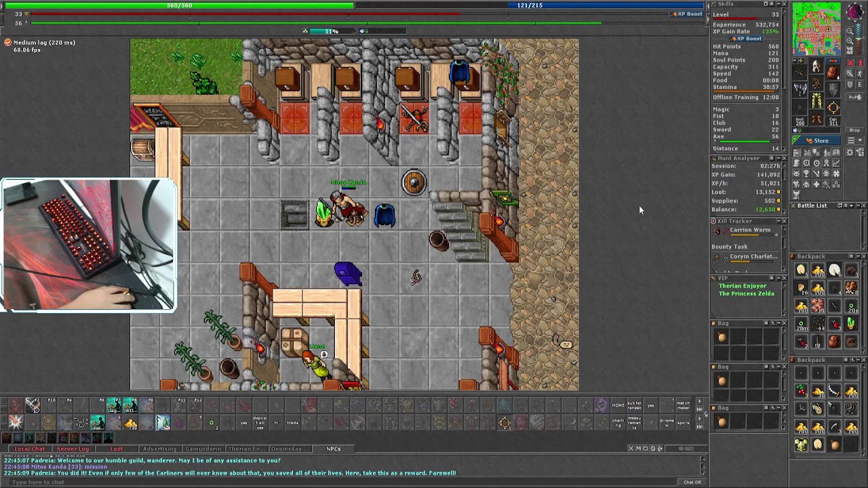Click the Balance value 12,650
Image resolution: width=868 pixels, height=488 pixels.
[x=766, y=209]
